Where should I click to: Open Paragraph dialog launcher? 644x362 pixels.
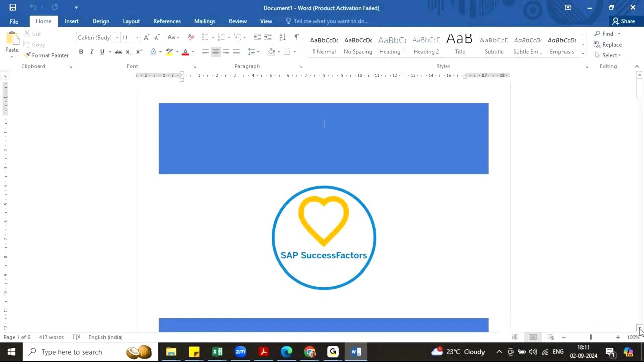tap(300, 66)
